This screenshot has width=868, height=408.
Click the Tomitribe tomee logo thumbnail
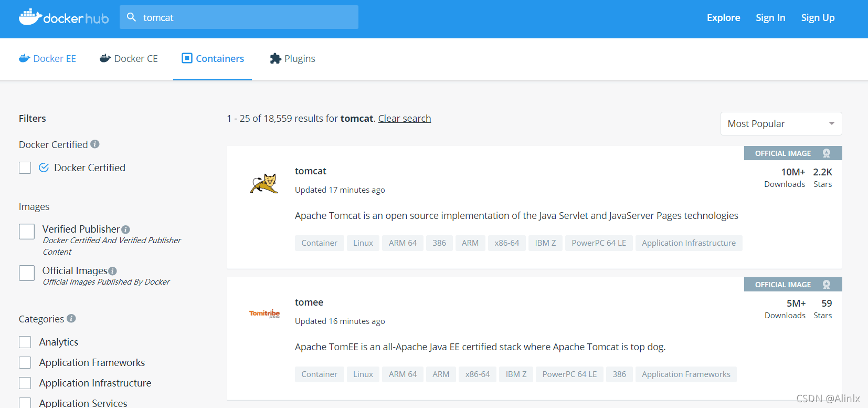point(264,313)
